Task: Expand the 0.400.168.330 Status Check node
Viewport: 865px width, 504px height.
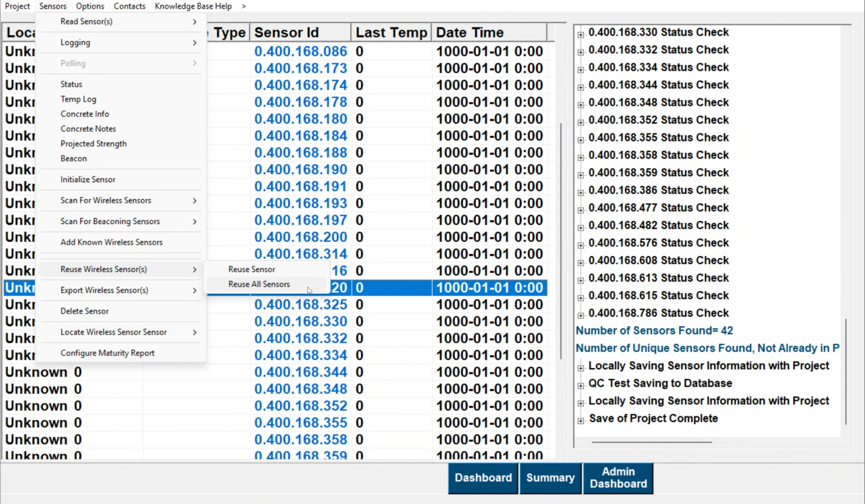Action: [x=581, y=35]
